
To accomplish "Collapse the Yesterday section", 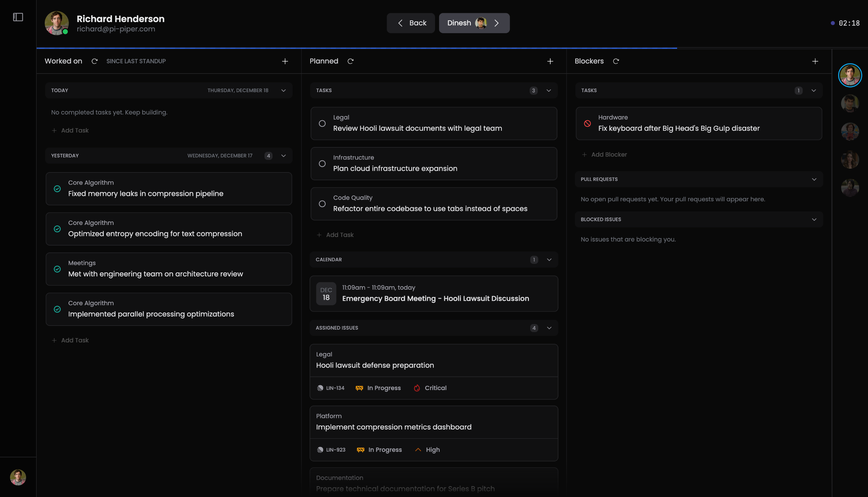I will tap(283, 156).
